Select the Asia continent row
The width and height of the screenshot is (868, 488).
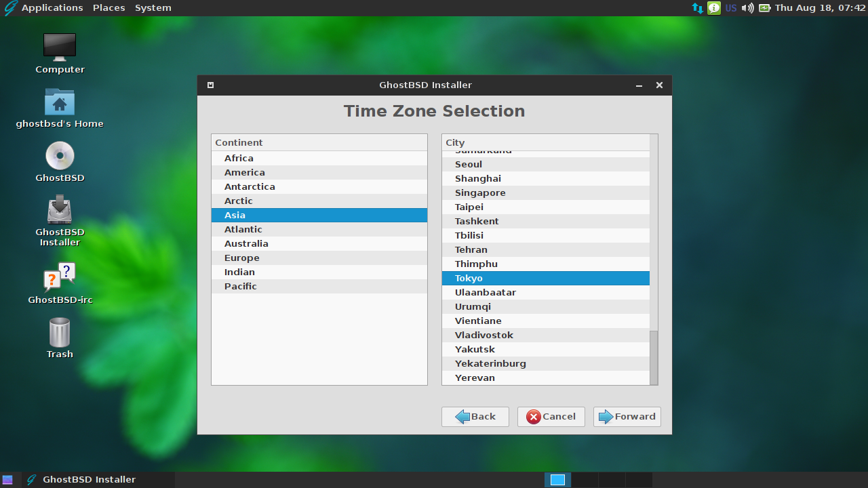click(x=319, y=215)
